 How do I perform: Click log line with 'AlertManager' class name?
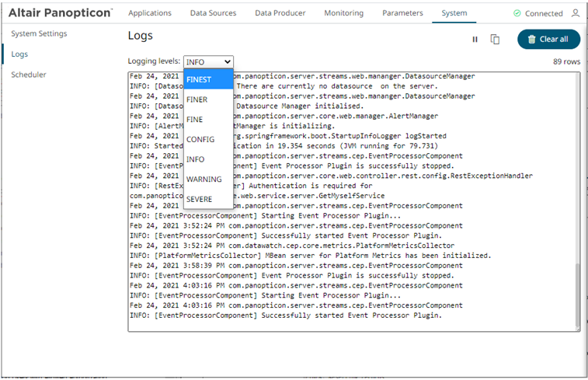coord(284,117)
